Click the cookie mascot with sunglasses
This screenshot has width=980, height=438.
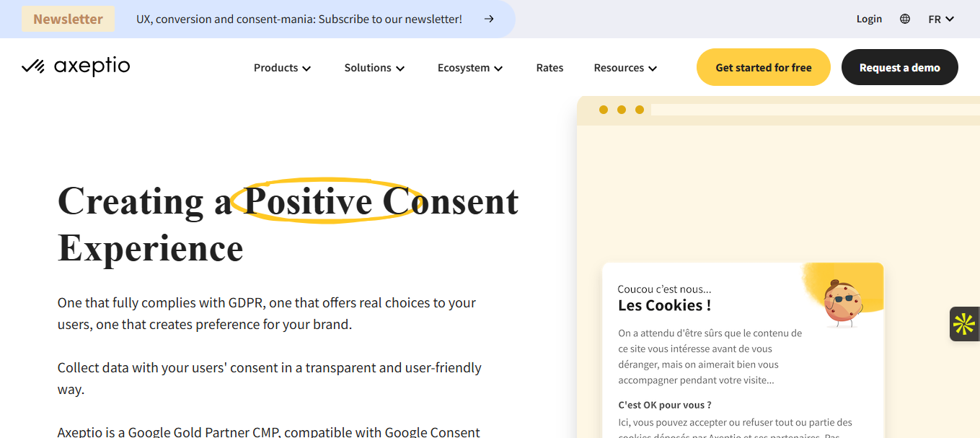[x=840, y=302]
